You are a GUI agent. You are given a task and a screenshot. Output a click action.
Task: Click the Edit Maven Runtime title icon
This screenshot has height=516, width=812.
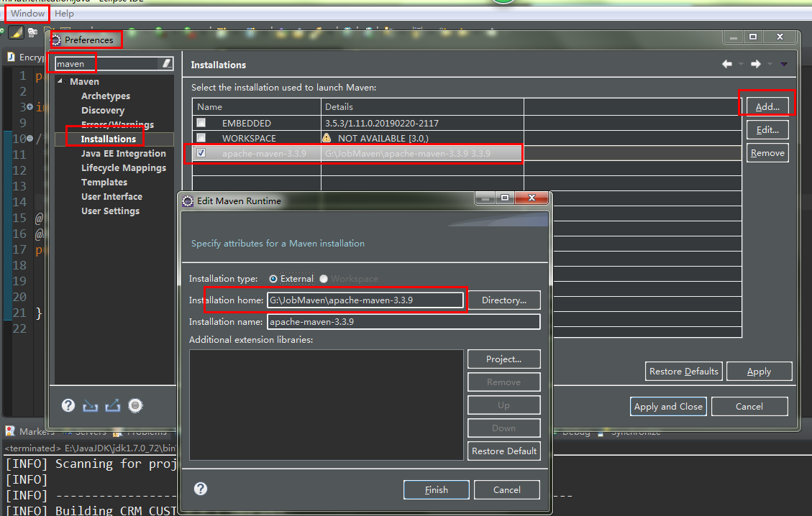(x=188, y=201)
